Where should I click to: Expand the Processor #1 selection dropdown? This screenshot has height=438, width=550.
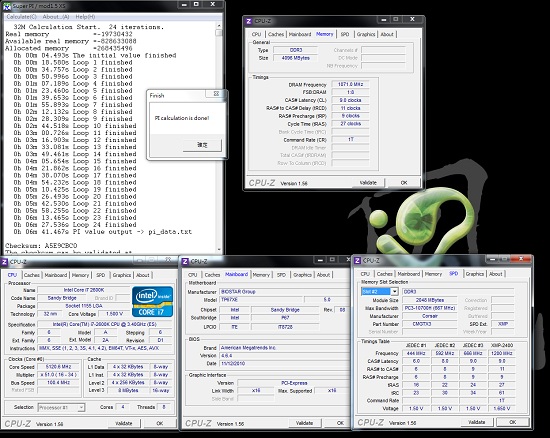point(81,407)
